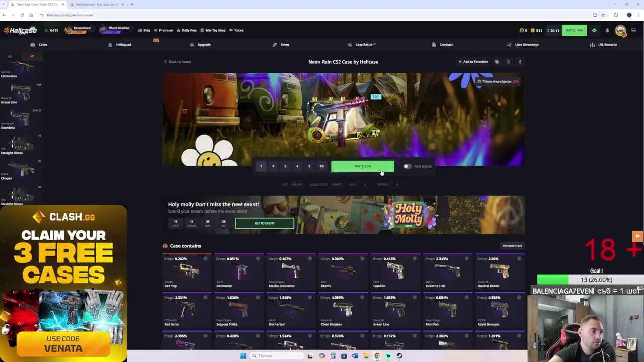Select case quantity 4
This screenshot has height=362, width=644.
tap(297, 166)
